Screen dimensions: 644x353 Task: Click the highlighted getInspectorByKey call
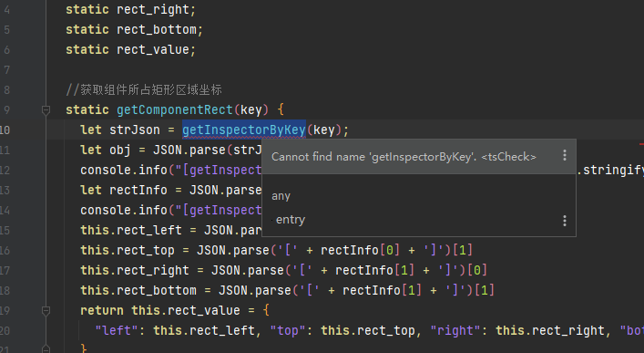pyautogui.click(x=244, y=130)
